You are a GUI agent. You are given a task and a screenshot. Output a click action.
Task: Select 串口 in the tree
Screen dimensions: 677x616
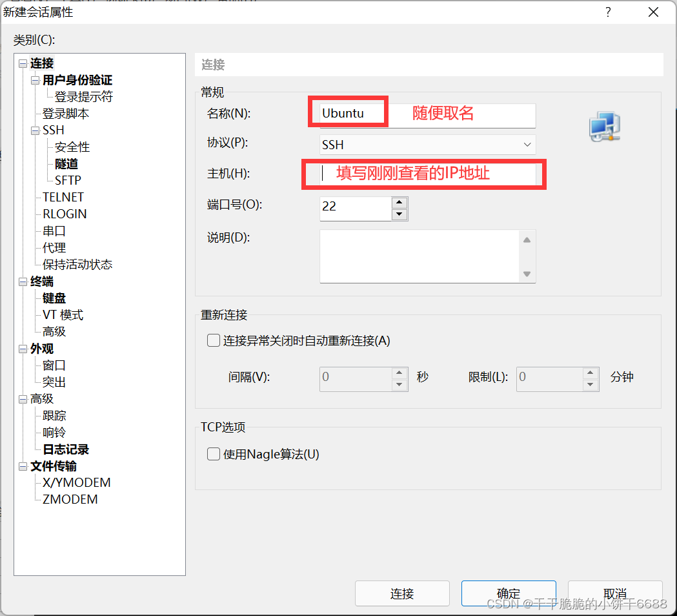54,231
